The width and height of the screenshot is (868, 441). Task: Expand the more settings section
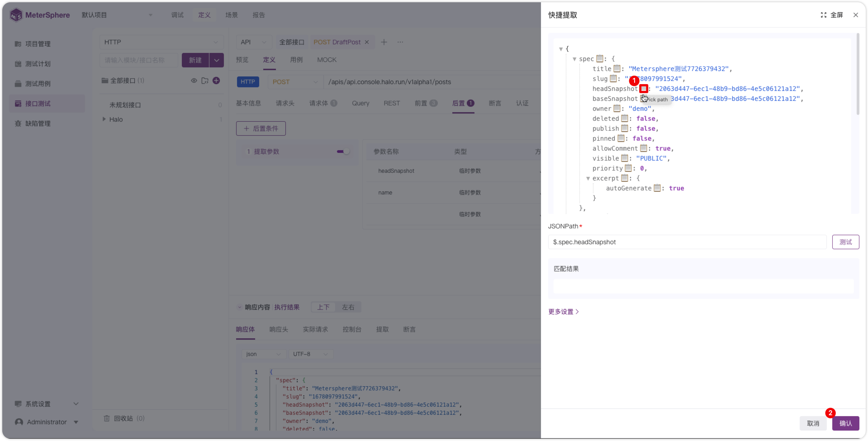564,312
